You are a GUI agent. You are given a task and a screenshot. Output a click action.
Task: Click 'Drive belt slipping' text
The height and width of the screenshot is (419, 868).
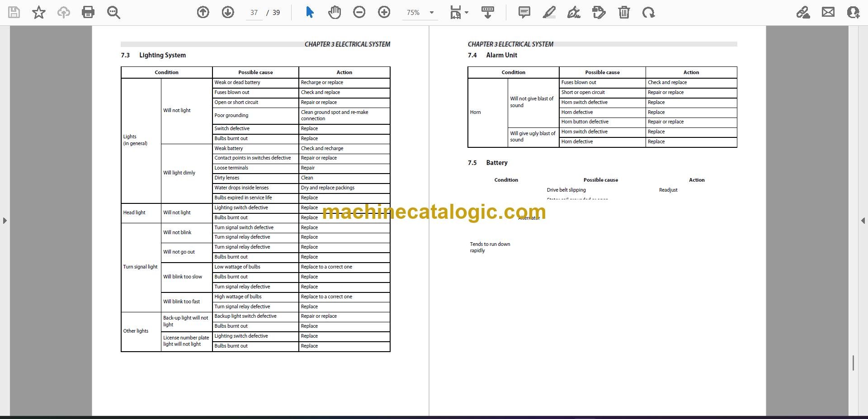pyautogui.click(x=566, y=190)
